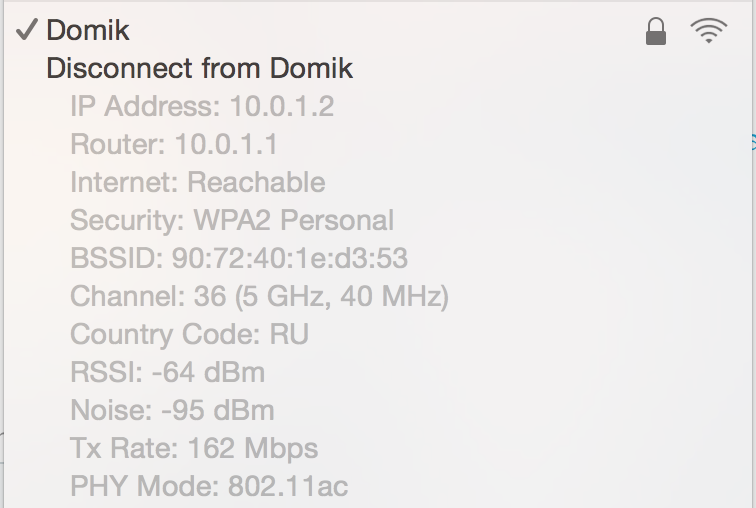
Task: Click the Noise: -95 dBm line
Action: pos(172,410)
